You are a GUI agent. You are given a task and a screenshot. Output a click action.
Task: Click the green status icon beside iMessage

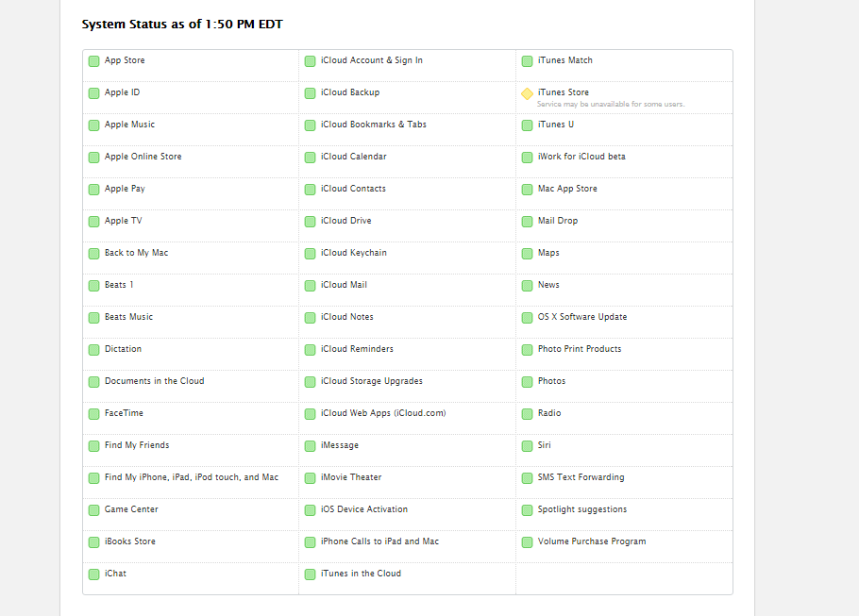coord(310,445)
